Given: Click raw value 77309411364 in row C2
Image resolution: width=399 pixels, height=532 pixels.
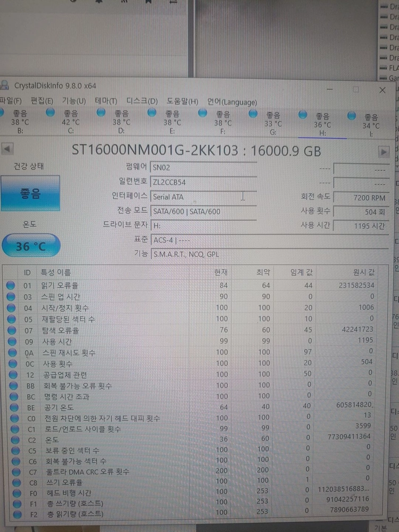Looking at the screenshot, I should pyautogui.click(x=349, y=436).
